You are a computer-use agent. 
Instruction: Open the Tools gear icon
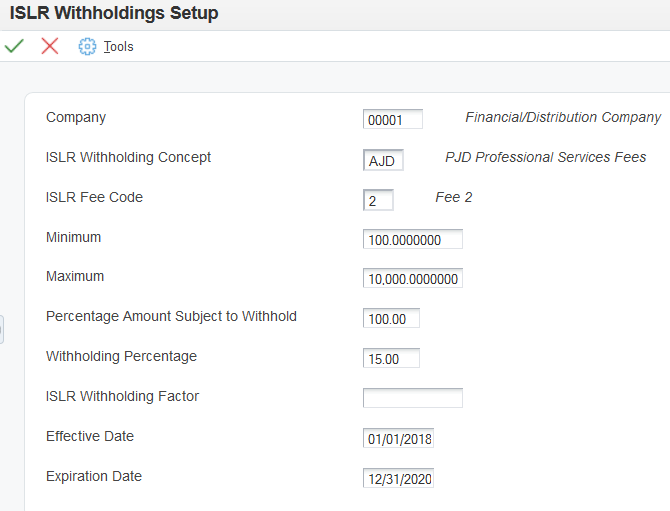coord(87,47)
